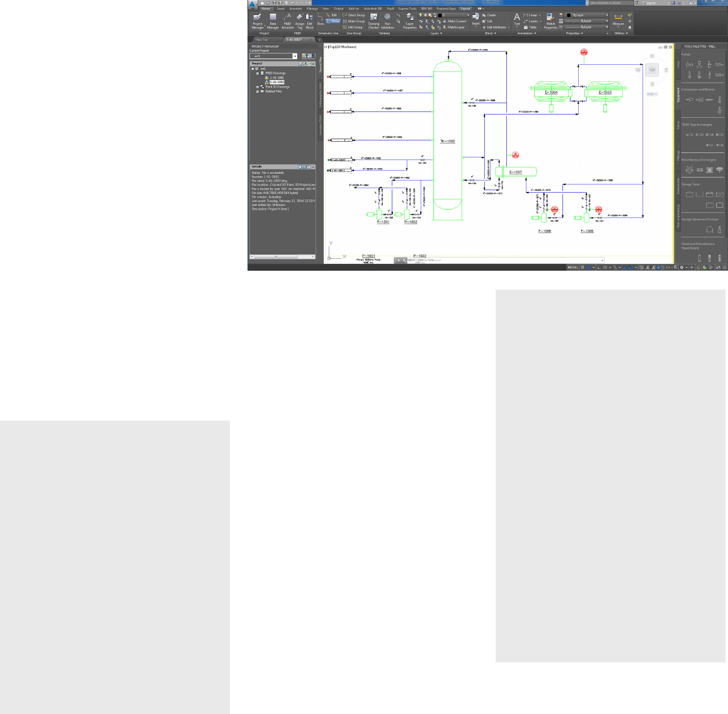728x714 pixels.
Task: Select the P&ID Annotate tool
Action: (x=287, y=21)
